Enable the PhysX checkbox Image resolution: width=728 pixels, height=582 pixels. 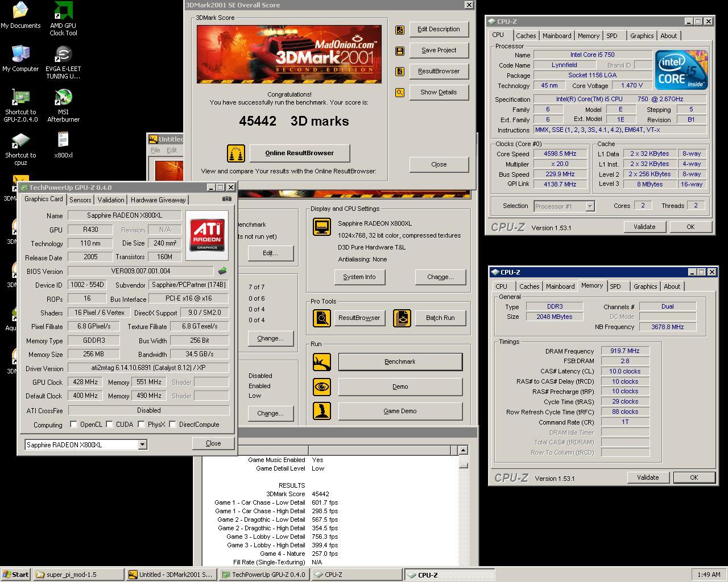(x=141, y=424)
